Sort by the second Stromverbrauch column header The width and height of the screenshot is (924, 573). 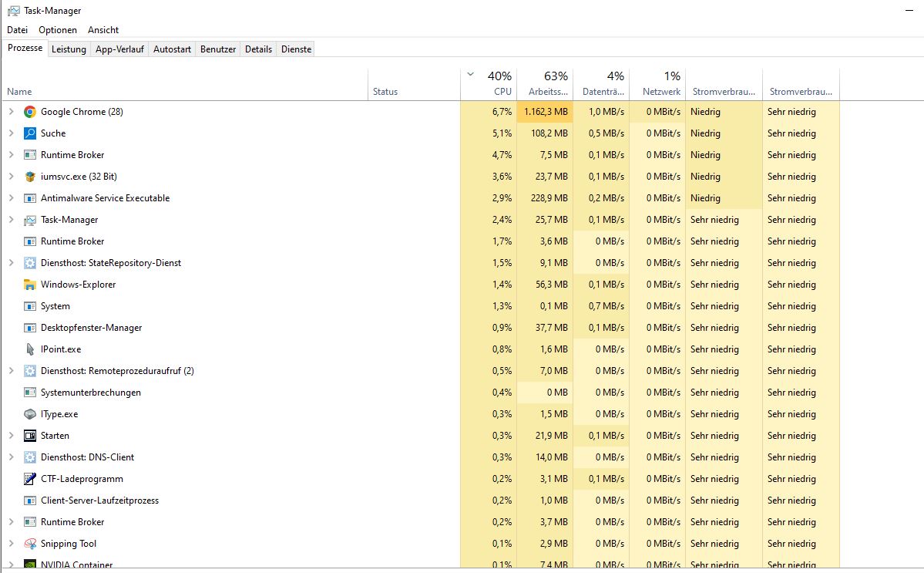[801, 83]
